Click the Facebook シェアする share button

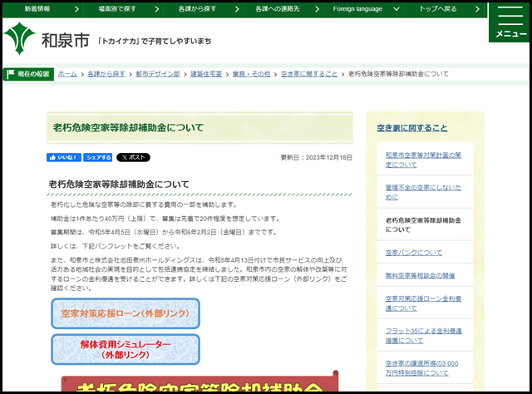pos(98,157)
